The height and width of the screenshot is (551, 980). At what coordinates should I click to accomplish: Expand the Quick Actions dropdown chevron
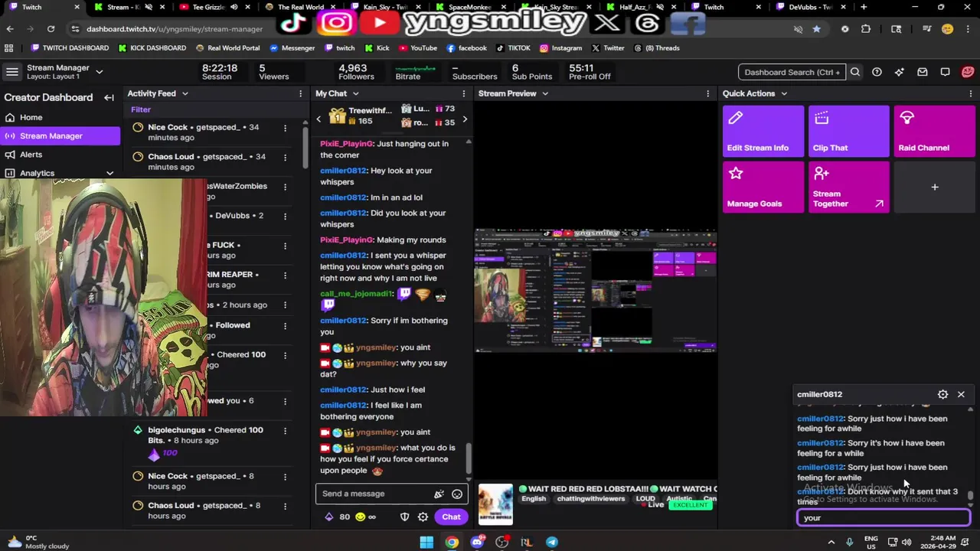coord(783,93)
